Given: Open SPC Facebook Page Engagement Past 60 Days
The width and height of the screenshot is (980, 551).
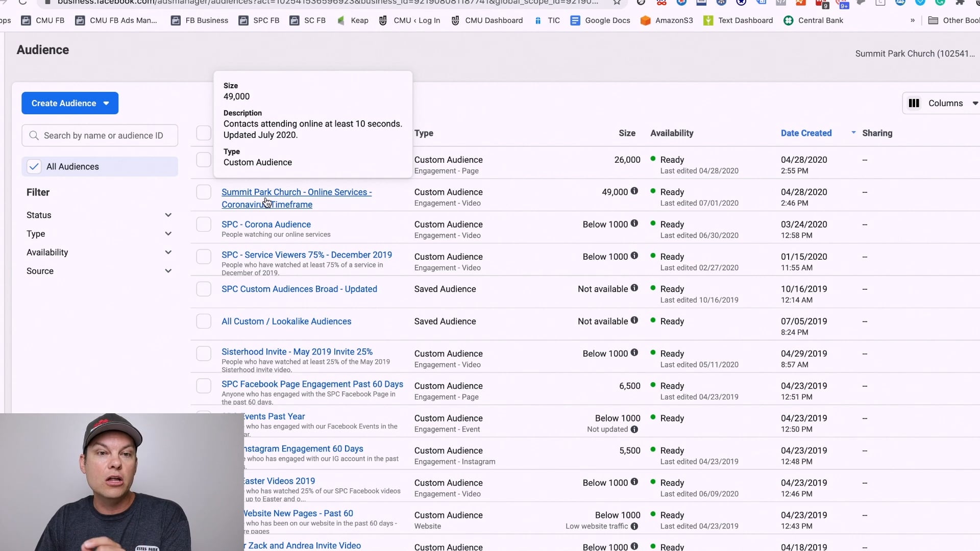Looking at the screenshot, I should [x=312, y=384].
